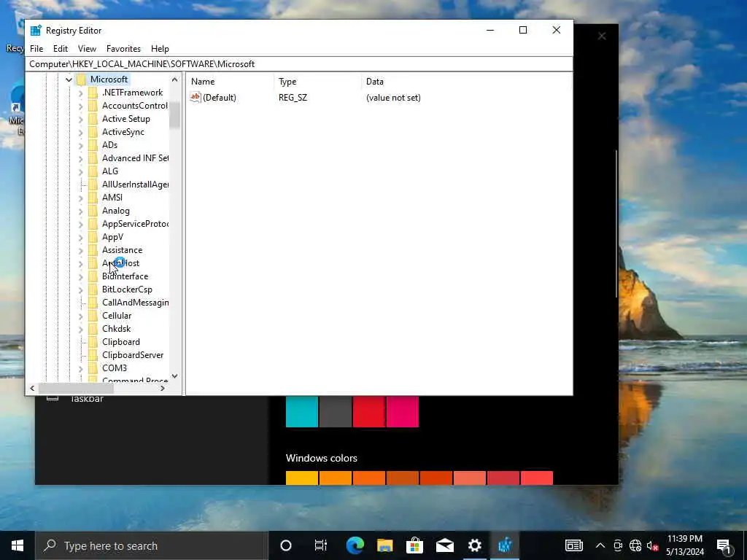Screen dimensions: 747x560
Task: Select the Chkdsk registry key
Action: click(x=116, y=329)
